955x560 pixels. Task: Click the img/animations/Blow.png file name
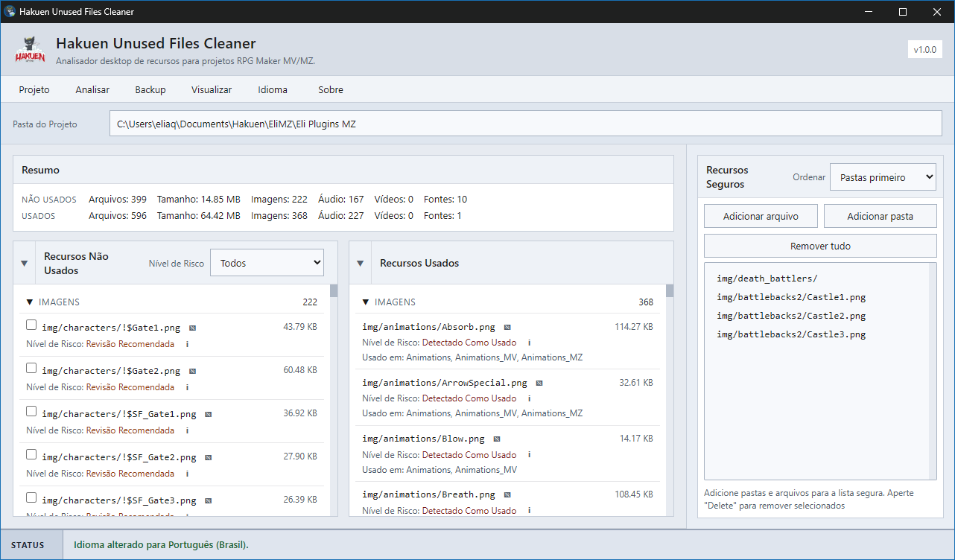tap(424, 439)
